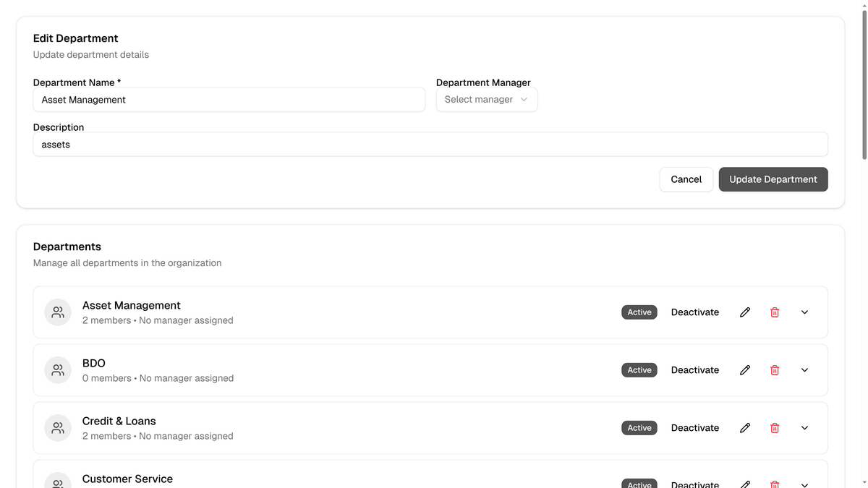Click "2 members • No manager assigned" under Asset Management
This screenshot has height=488, width=868.
point(158,320)
